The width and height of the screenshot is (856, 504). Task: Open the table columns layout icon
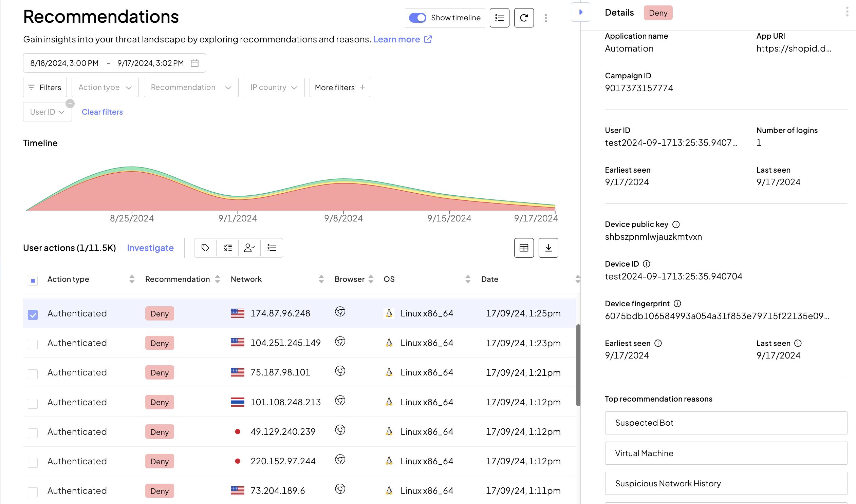coord(524,248)
